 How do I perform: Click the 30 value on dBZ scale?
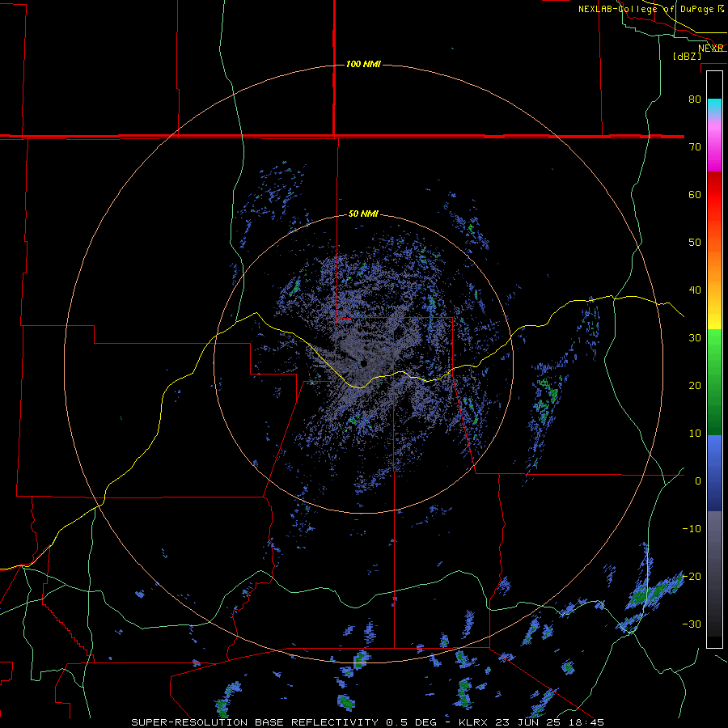coord(695,337)
